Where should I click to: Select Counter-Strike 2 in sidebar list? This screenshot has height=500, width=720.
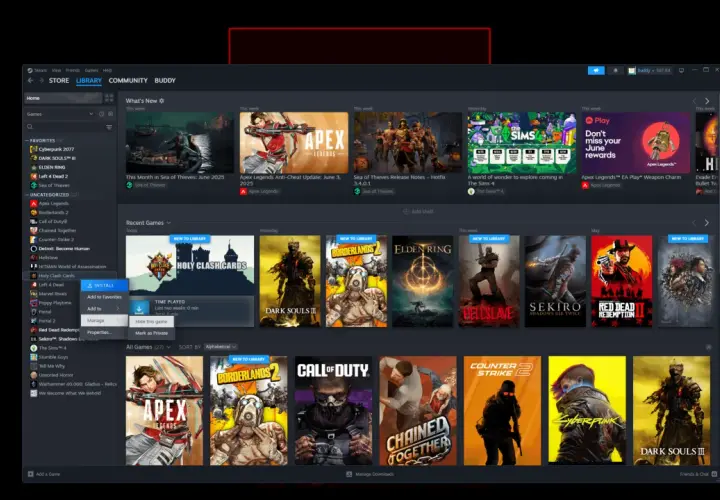[x=56, y=240]
